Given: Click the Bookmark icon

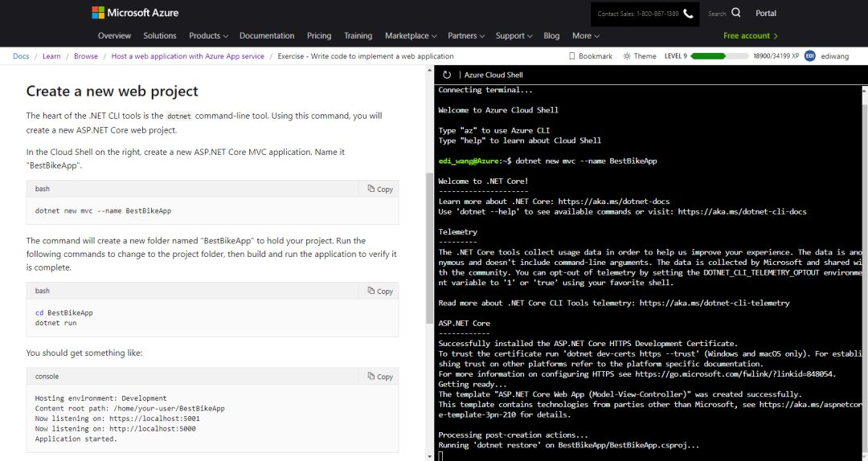Looking at the screenshot, I should click(x=572, y=56).
